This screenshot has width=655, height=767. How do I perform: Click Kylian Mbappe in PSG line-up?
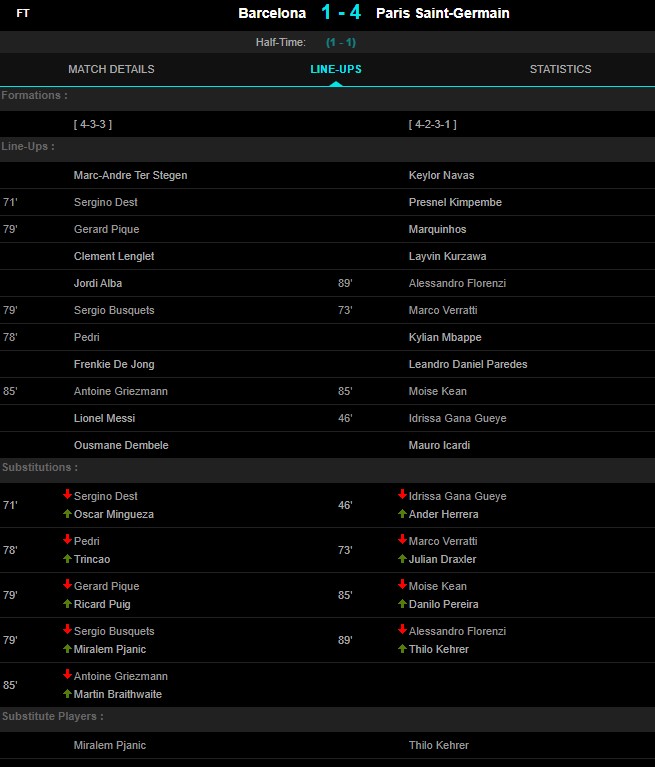click(x=445, y=338)
